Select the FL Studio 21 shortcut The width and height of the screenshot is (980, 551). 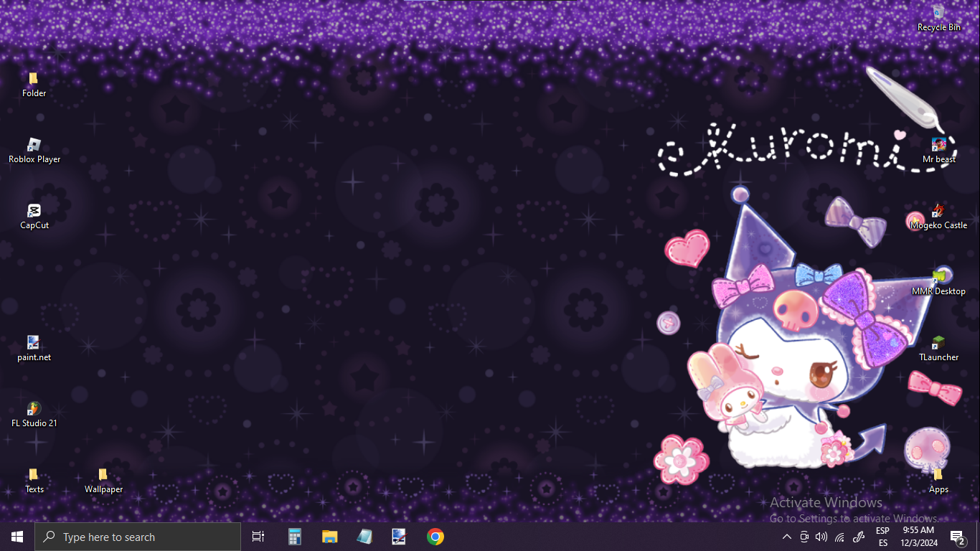[34, 414]
